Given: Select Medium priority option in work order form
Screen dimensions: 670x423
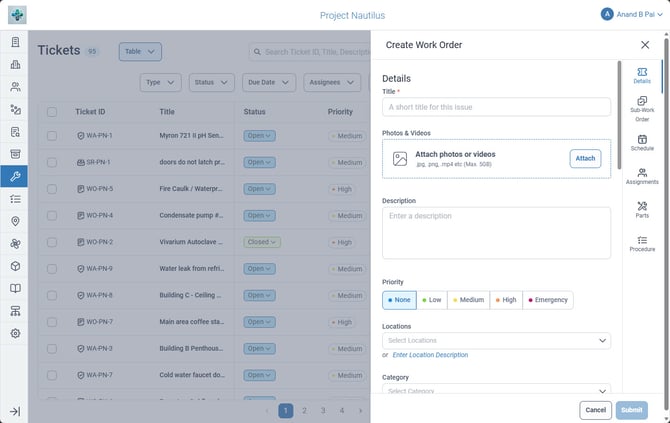Looking at the screenshot, I should click(x=469, y=300).
